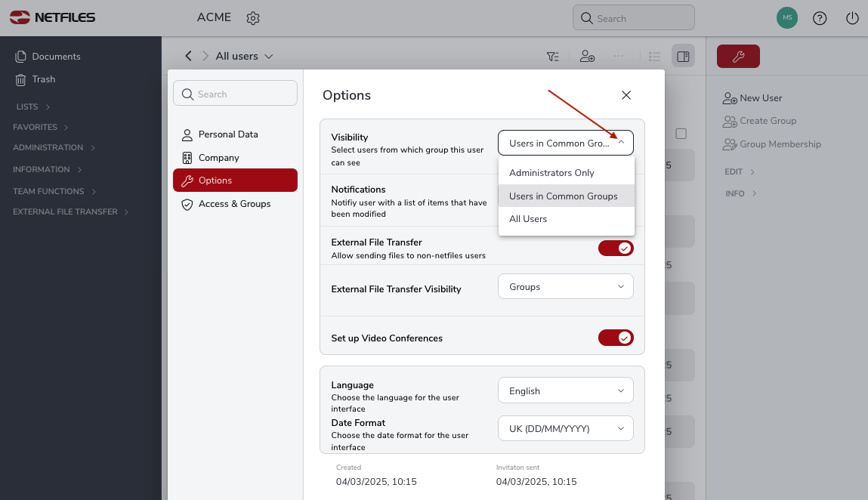Click the Create Group icon
The width and height of the screenshot is (868, 500).
(x=730, y=122)
